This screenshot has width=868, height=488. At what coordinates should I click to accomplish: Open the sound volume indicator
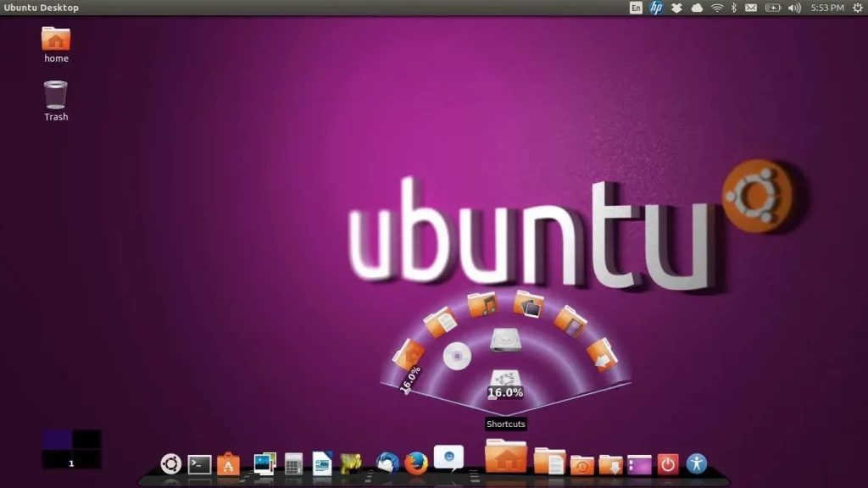pyautogui.click(x=794, y=8)
